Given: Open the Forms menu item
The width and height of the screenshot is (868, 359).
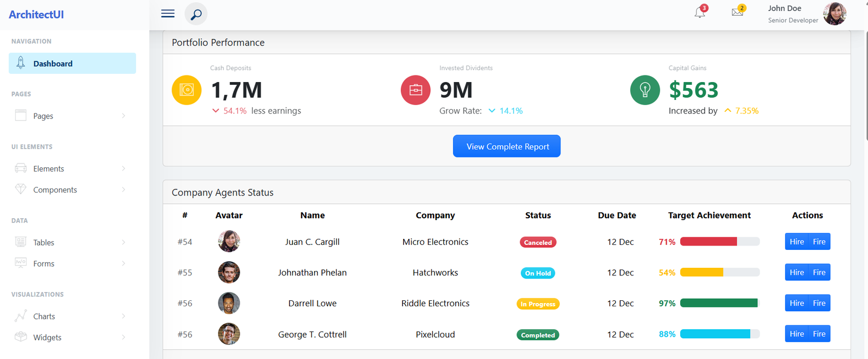Looking at the screenshot, I should coord(72,263).
